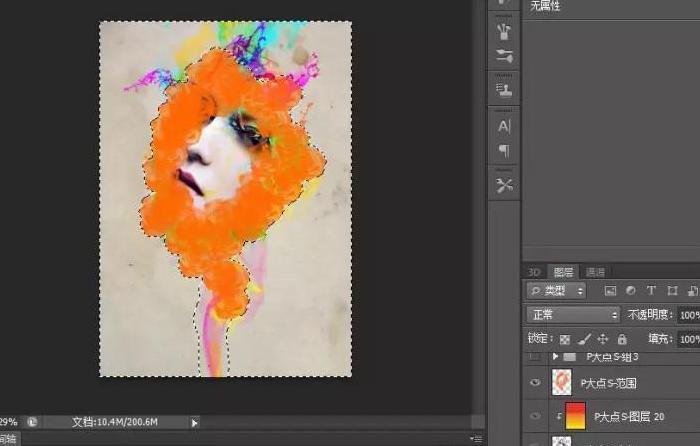The width and height of the screenshot is (700, 446).
Task: Select the P大点S-范围 layer name
Action: 608,383
